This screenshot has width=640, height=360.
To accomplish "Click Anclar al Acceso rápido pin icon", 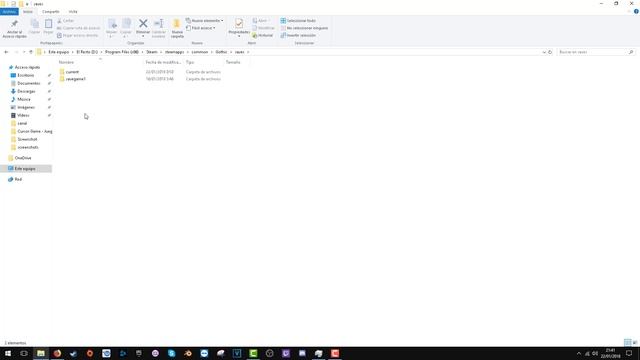I will pos(14,24).
